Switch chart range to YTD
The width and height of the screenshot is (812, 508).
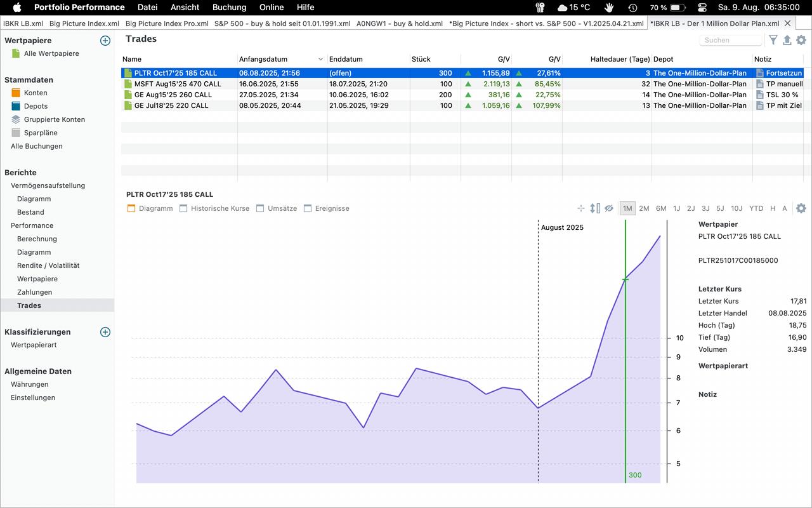coord(756,208)
